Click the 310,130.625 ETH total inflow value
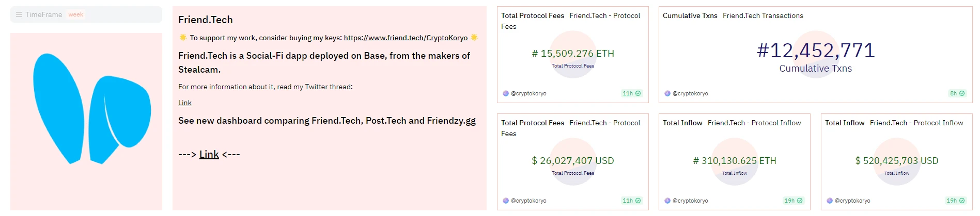 [x=735, y=161]
